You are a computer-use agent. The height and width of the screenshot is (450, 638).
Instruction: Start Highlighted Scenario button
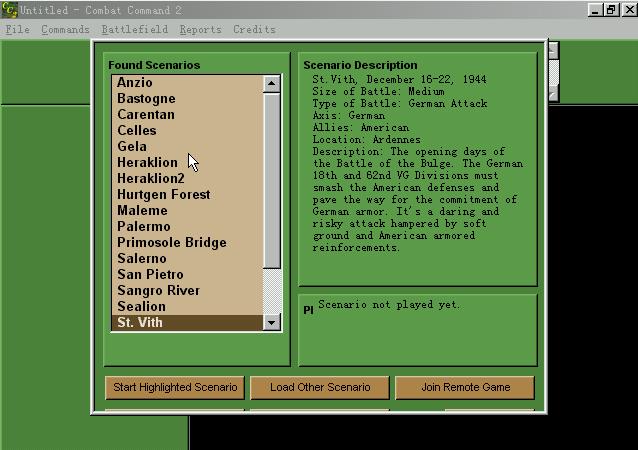click(175, 387)
